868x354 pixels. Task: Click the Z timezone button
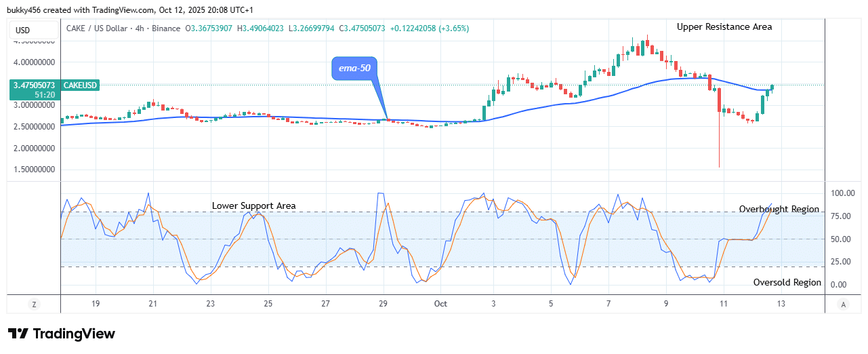coord(34,304)
